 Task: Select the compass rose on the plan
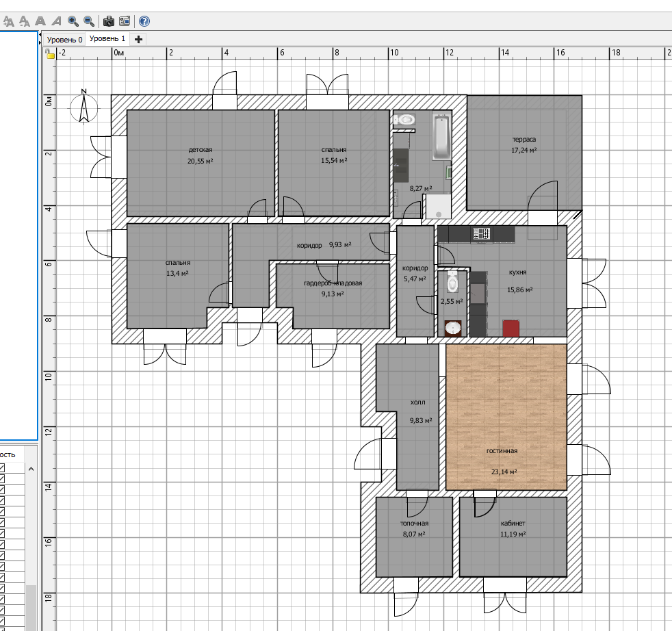pyautogui.click(x=84, y=106)
